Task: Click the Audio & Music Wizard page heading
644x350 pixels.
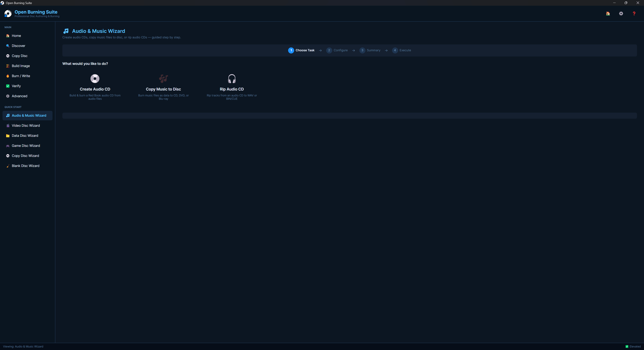Action: tap(98, 31)
